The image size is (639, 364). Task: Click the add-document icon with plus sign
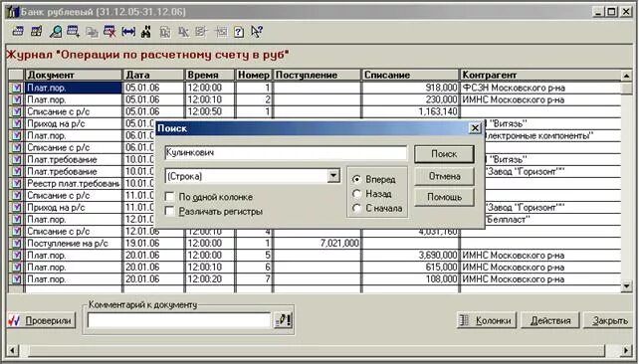coord(74,32)
